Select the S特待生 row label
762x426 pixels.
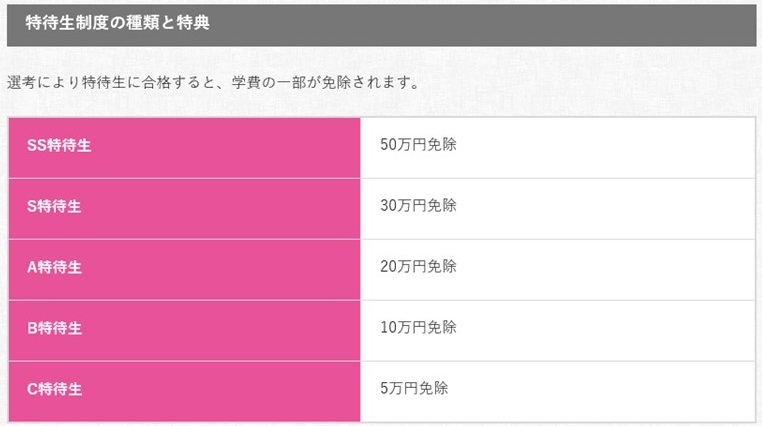point(54,206)
